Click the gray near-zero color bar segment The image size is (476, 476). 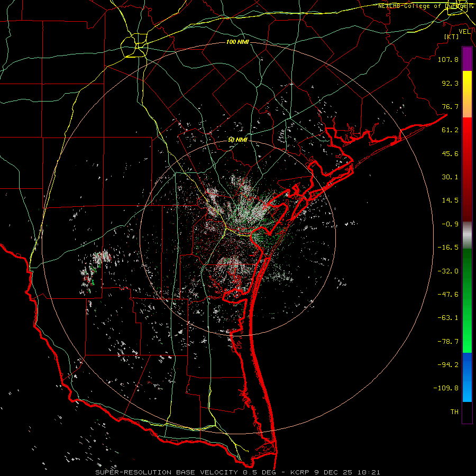(x=467, y=235)
